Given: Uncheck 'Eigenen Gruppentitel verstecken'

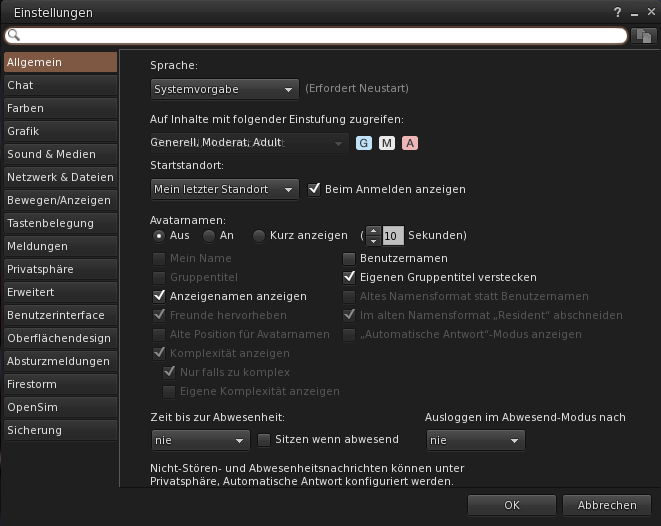Looking at the screenshot, I should point(349,277).
